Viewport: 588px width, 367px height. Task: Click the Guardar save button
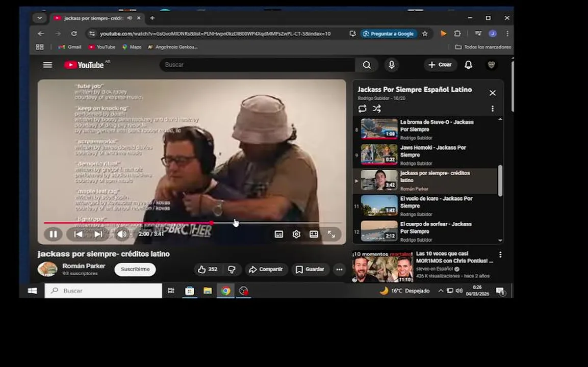310,270
